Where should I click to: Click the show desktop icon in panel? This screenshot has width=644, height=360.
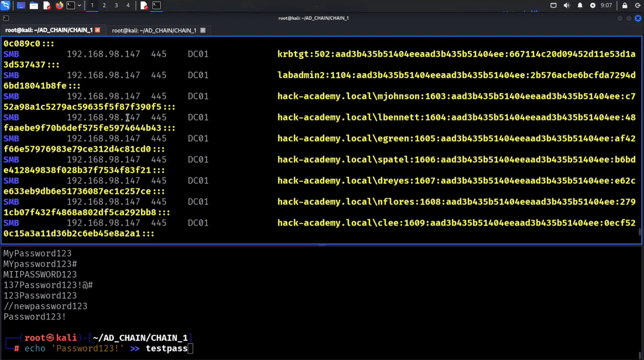point(21,5)
